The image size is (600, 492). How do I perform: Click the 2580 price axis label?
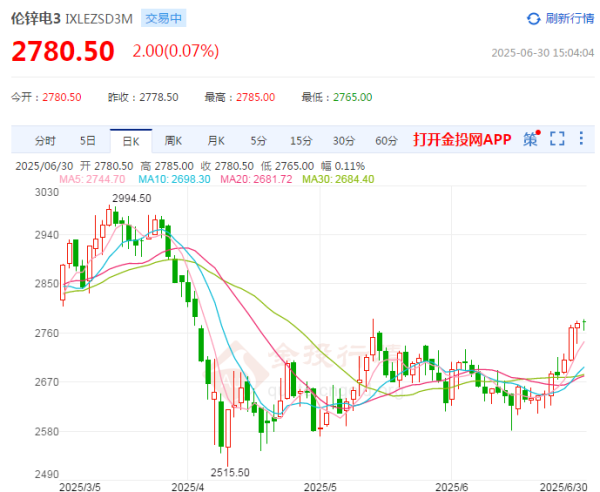click(x=47, y=432)
